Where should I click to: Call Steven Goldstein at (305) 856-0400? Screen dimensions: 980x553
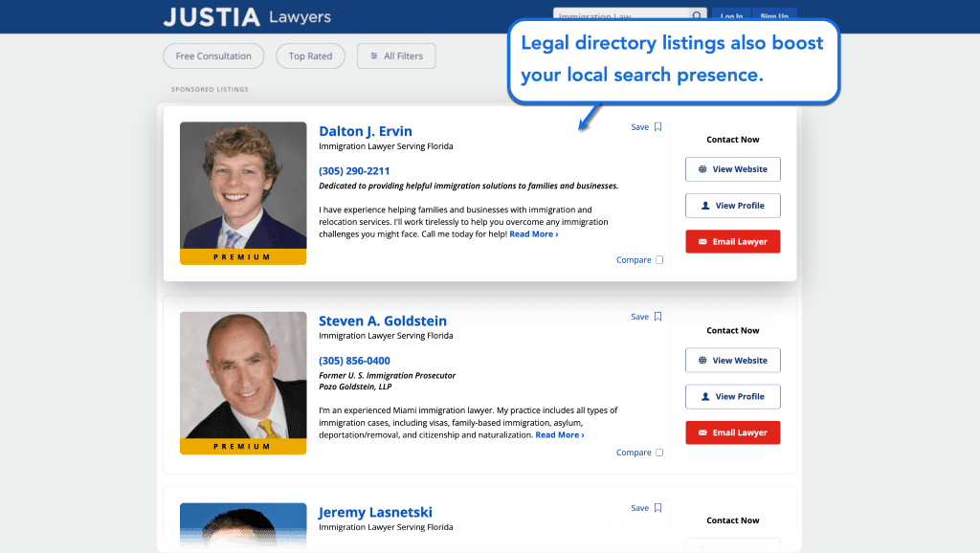click(x=354, y=361)
